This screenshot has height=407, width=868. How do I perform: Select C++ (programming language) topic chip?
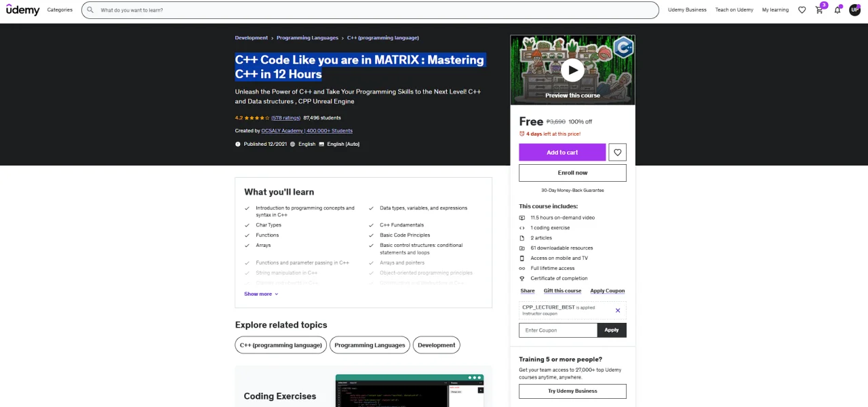(x=281, y=345)
